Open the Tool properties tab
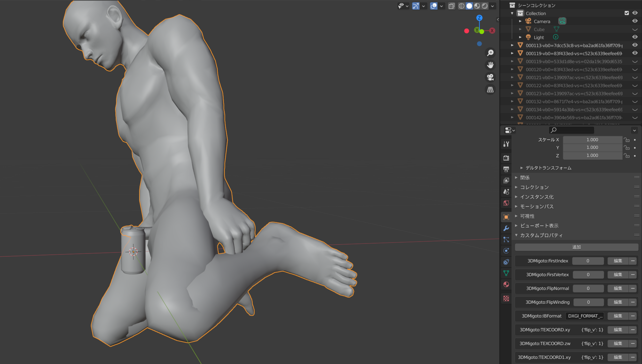This screenshot has width=642, height=364. coord(506,144)
